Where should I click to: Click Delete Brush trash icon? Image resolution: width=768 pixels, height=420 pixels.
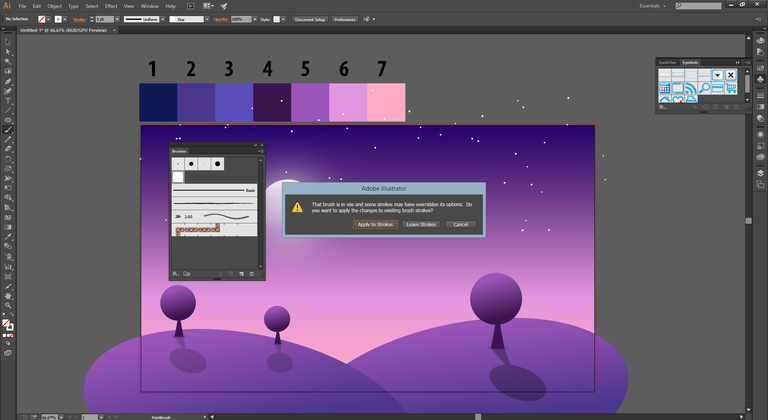click(252, 274)
